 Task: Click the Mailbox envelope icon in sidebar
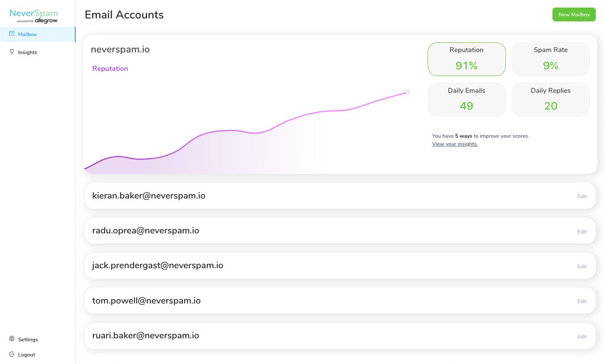tap(12, 34)
